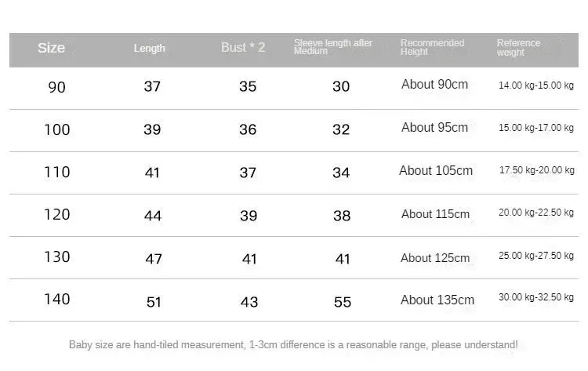The height and width of the screenshot is (371, 588).
Task: Click the Reference weight header
Action: click(519, 48)
